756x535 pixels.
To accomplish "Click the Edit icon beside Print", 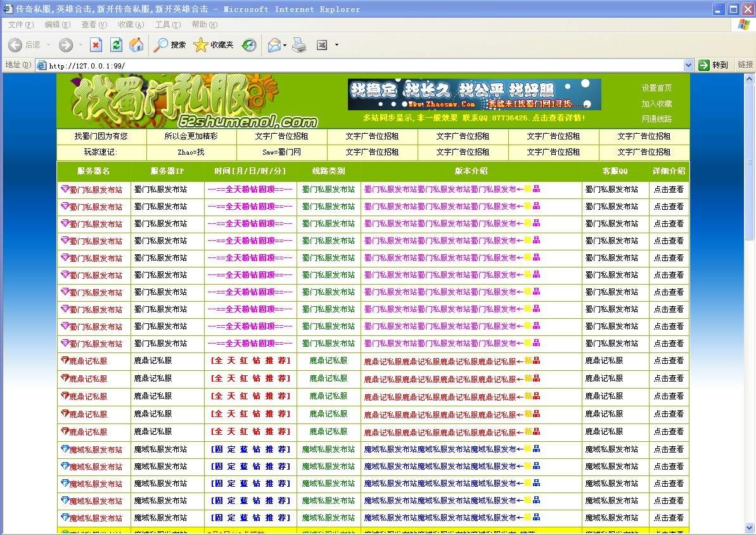I will (323, 46).
